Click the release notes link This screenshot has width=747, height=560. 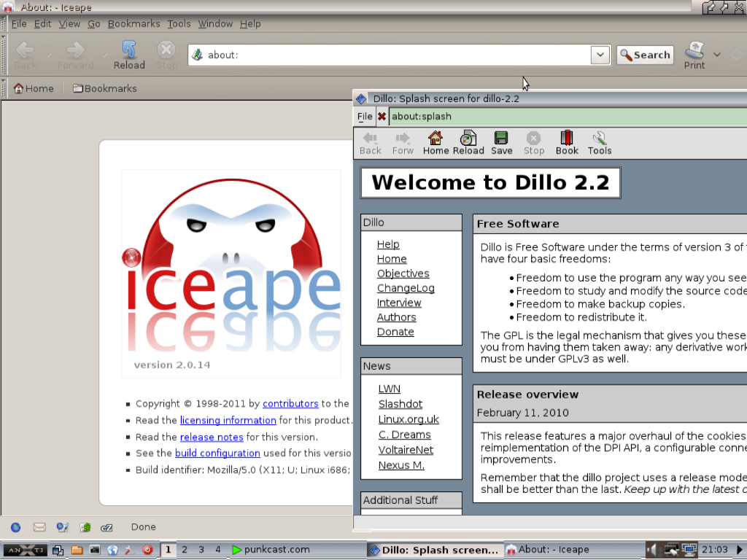click(212, 437)
